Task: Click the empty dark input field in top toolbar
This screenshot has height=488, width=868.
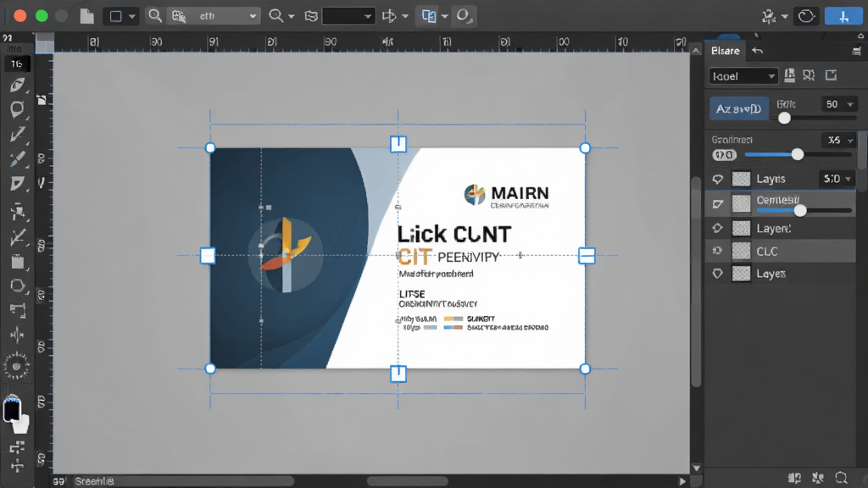Action: tap(348, 16)
